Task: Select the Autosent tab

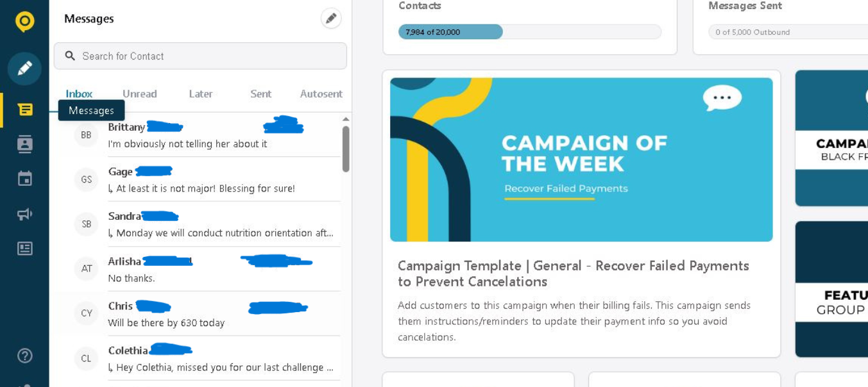Action: [321, 94]
